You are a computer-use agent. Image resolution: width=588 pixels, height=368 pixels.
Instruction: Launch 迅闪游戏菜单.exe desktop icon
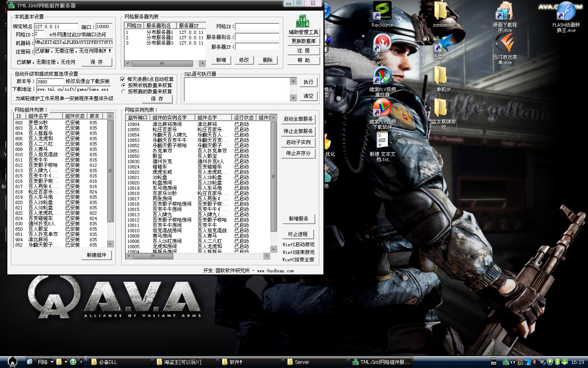point(505,49)
